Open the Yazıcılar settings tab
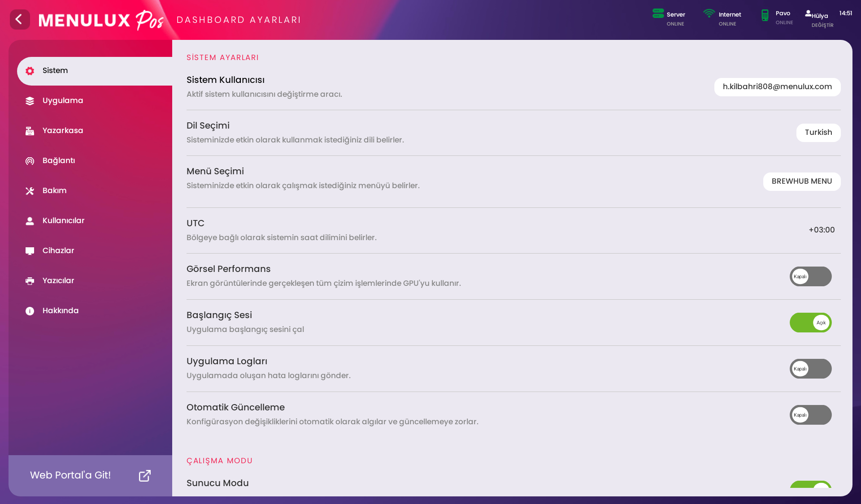This screenshot has width=861, height=504. (95, 281)
